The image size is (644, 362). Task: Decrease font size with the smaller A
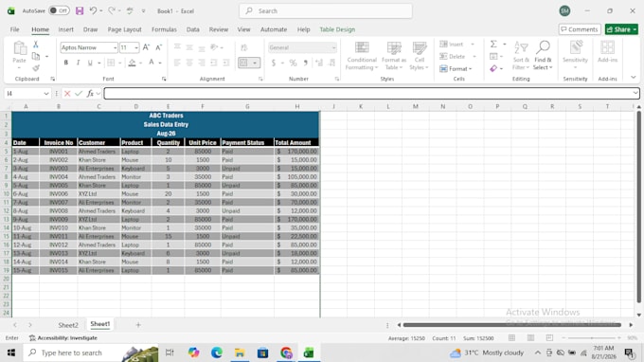click(x=158, y=47)
